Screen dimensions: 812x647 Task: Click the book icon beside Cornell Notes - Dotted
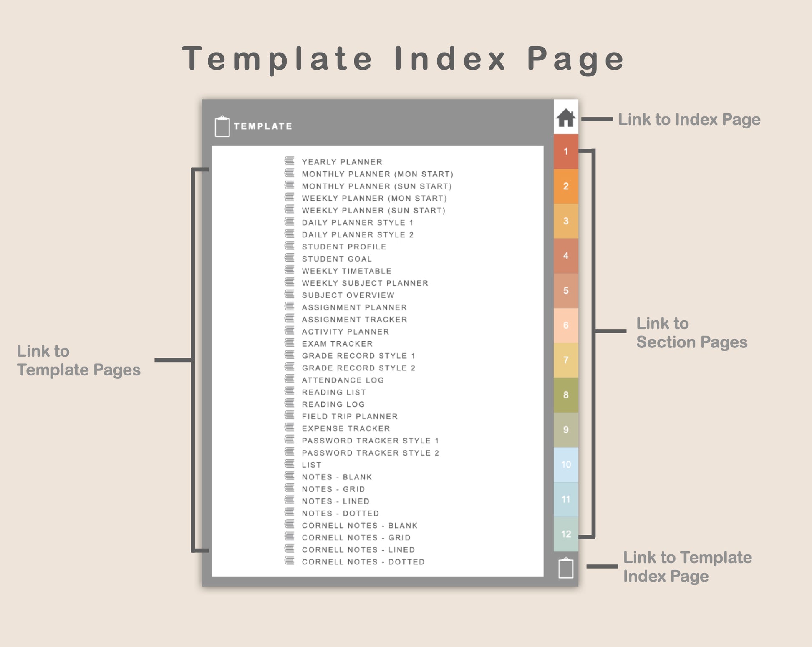[289, 561]
